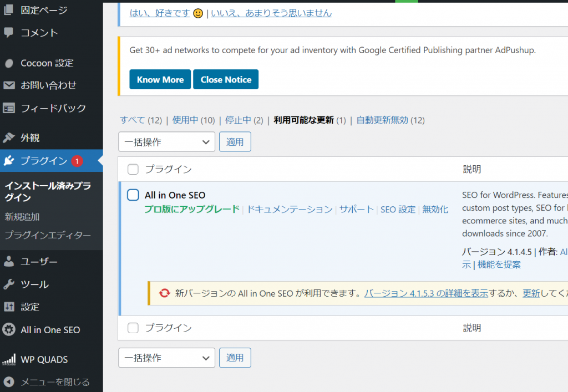This screenshot has height=392, width=568.
Task: Click はい、好きです link
Action: 160,13
